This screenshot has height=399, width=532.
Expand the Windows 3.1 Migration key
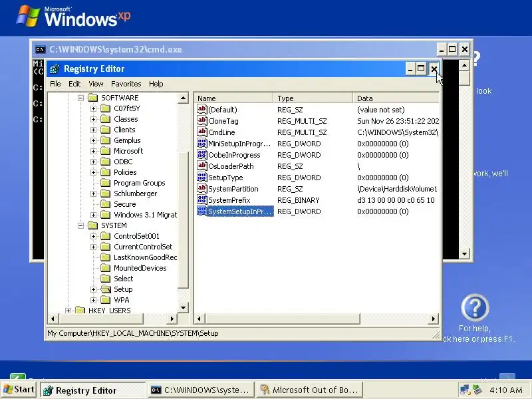pos(93,215)
